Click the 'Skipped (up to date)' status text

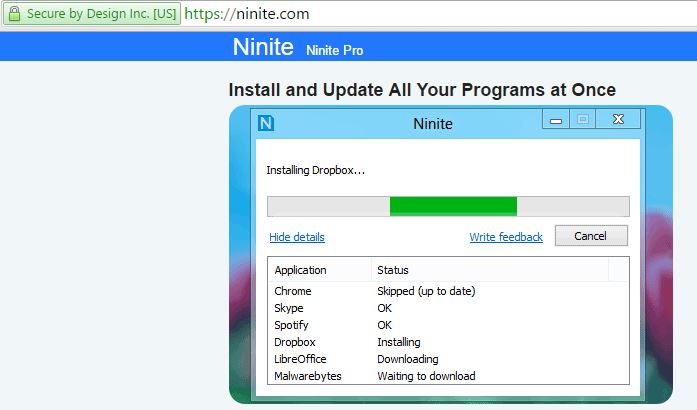coord(426,291)
